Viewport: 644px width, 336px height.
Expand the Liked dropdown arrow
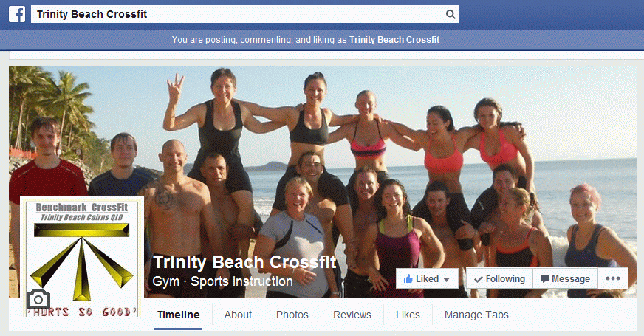[447, 279]
